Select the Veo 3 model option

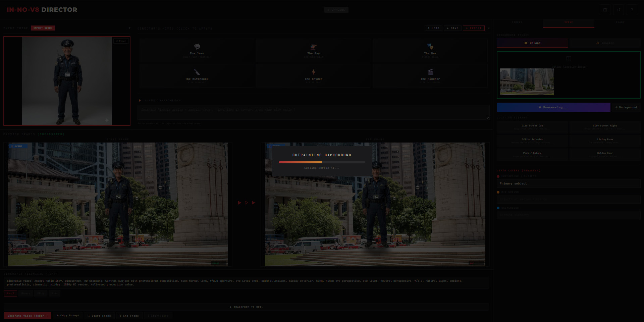(x=10, y=293)
